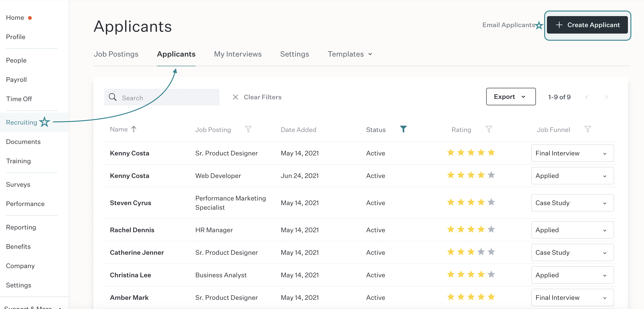This screenshot has width=644, height=309.
Task: Open Applied funnel dropdown for Rachel Dennis
Action: pos(572,230)
